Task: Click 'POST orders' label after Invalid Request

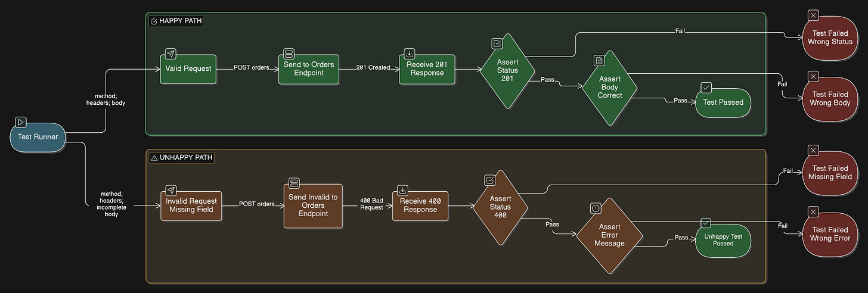Action: coord(256,204)
